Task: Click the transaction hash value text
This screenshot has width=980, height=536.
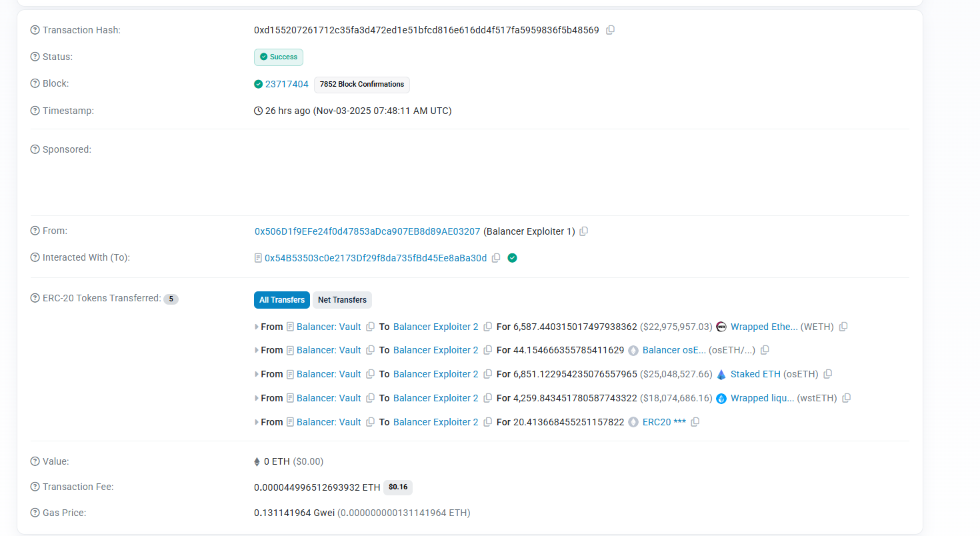Action: (427, 30)
